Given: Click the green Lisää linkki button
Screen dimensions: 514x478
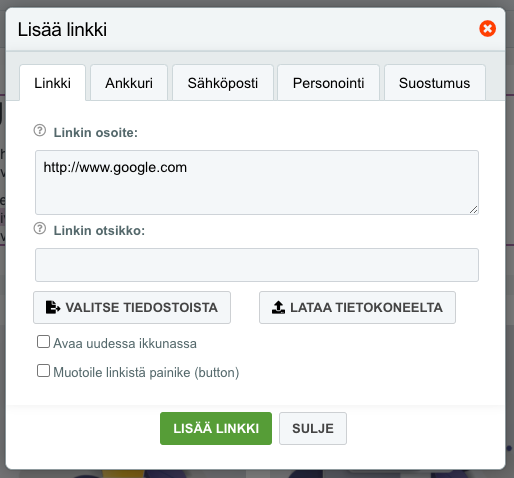Looking at the screenshot, I should (216, 428).
